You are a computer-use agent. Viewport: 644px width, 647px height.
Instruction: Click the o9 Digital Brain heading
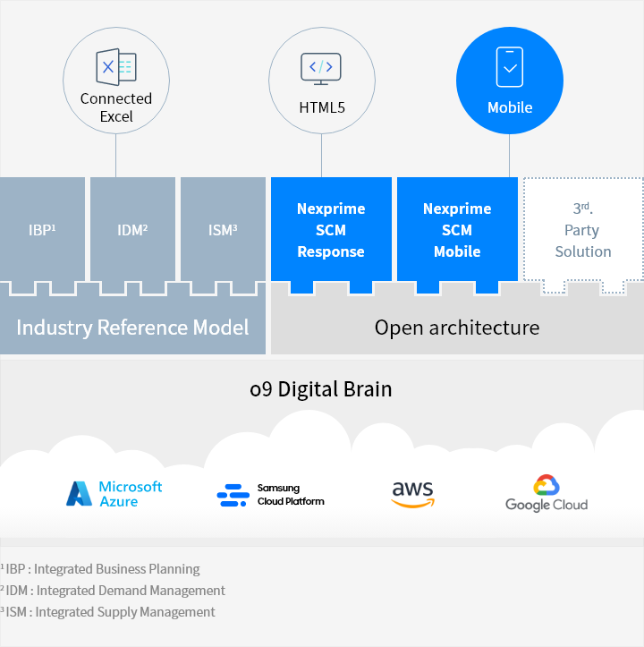tap(321, 389)
